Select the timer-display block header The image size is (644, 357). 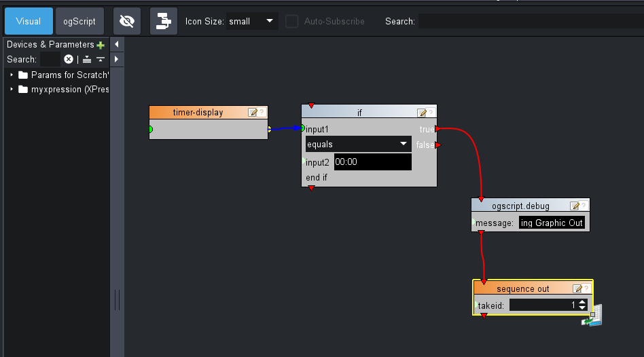[198, 113]
